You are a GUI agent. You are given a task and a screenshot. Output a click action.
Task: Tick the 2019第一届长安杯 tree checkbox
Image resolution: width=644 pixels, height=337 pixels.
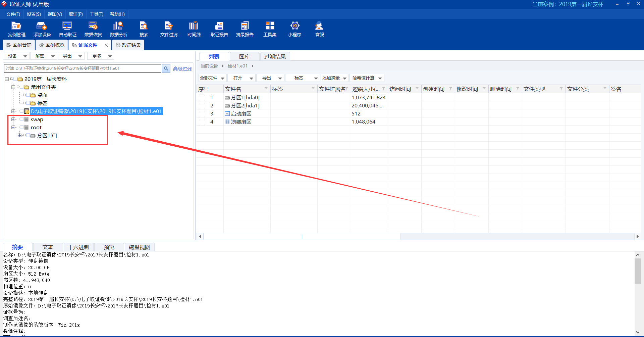[x=15, y=79]
